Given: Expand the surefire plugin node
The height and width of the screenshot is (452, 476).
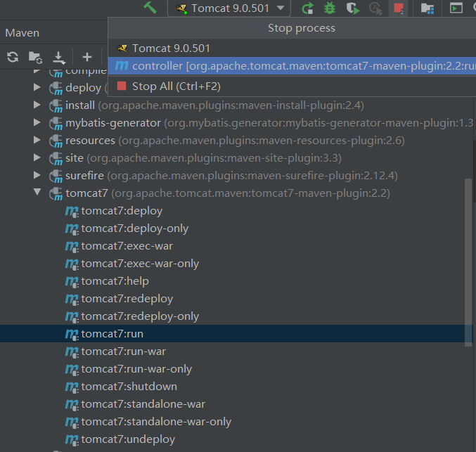Looking at the screenshot, I should 37,175.
